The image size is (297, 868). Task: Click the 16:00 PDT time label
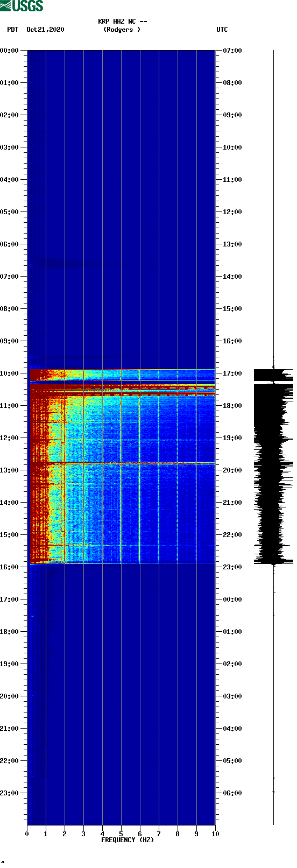10,567
